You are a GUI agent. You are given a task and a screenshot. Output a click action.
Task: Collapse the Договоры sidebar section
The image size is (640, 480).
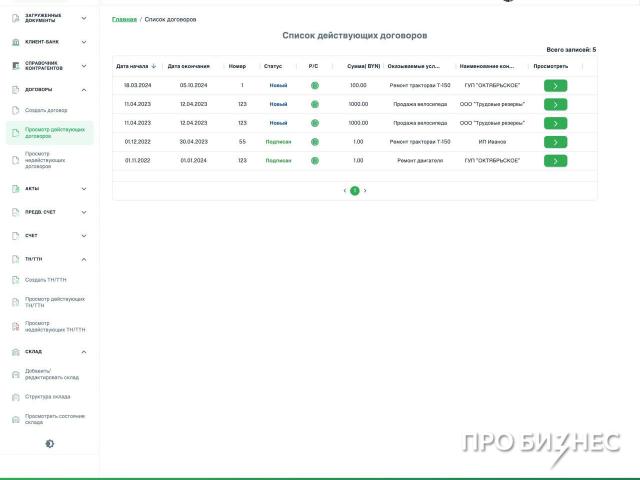pyautogui.click(x=84, y=89)
